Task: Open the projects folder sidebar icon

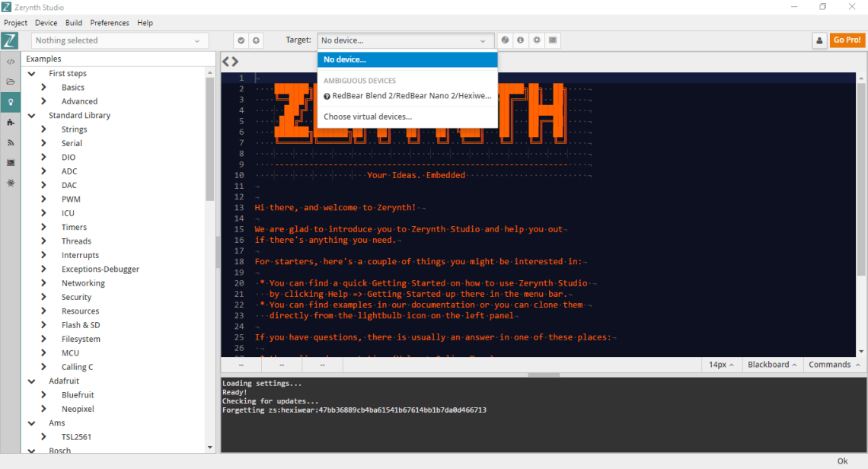Action: point(11,81)
